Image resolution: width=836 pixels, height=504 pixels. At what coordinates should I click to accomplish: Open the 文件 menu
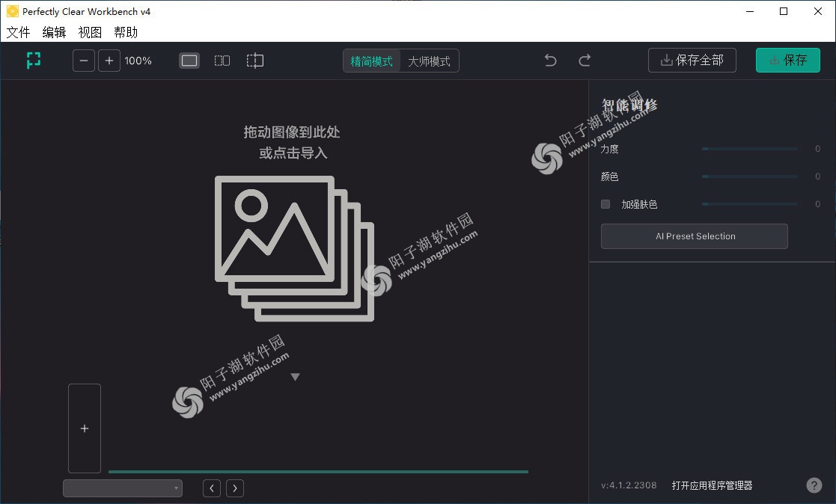(x=19, y=32)
